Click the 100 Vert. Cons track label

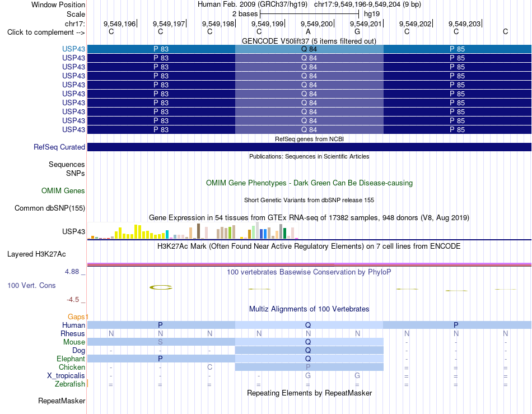click(31, 285)
